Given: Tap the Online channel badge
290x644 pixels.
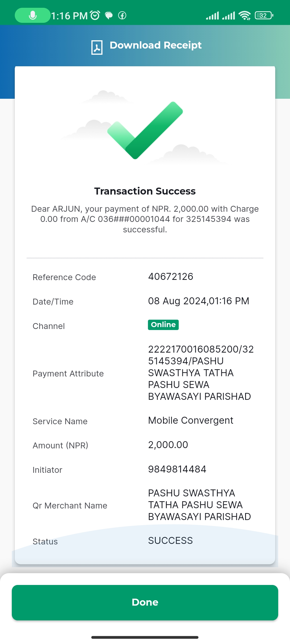Looking at the screenshot, I should click(163, 325).
